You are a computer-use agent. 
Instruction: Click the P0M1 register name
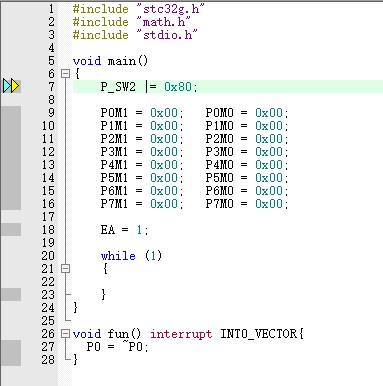[114, 113]
